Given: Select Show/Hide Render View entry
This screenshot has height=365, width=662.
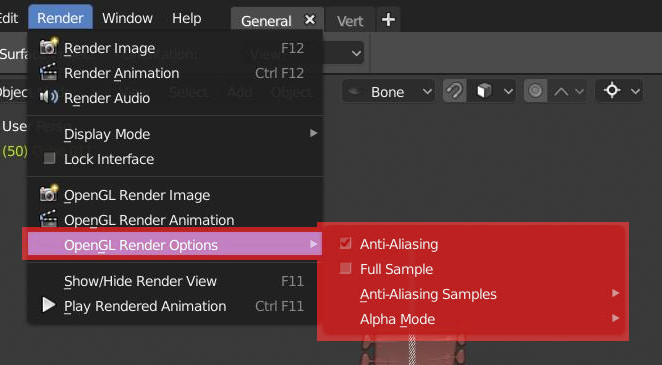Looking at the screenshot, I should coord(175,281).
